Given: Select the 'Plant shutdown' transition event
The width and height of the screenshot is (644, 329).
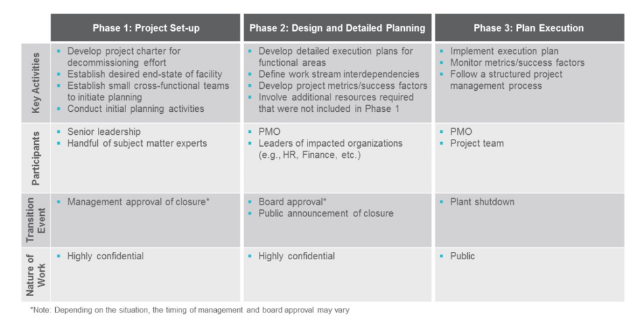Looking at the screenshot, I should [482, 201].
